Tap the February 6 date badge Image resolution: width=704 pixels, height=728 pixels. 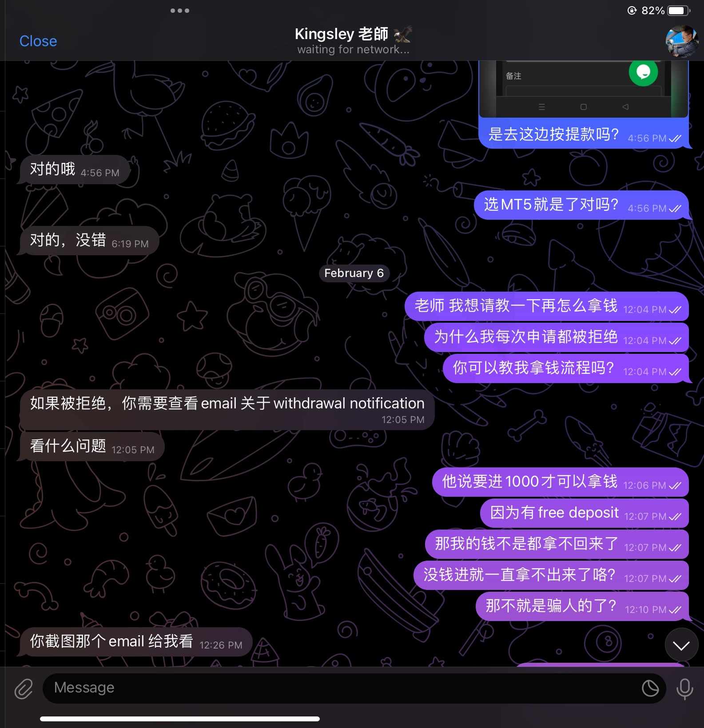pos(354,273)
